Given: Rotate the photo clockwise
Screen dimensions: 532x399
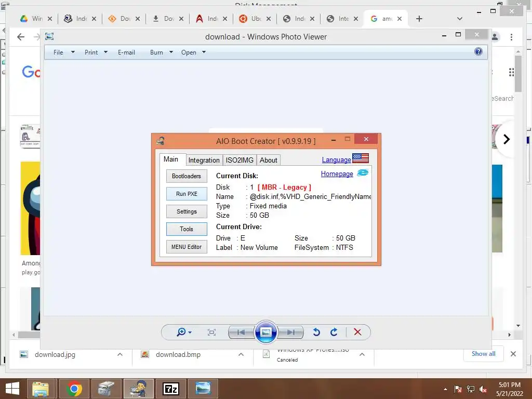Looking at the screenshot, I should 334,332.
